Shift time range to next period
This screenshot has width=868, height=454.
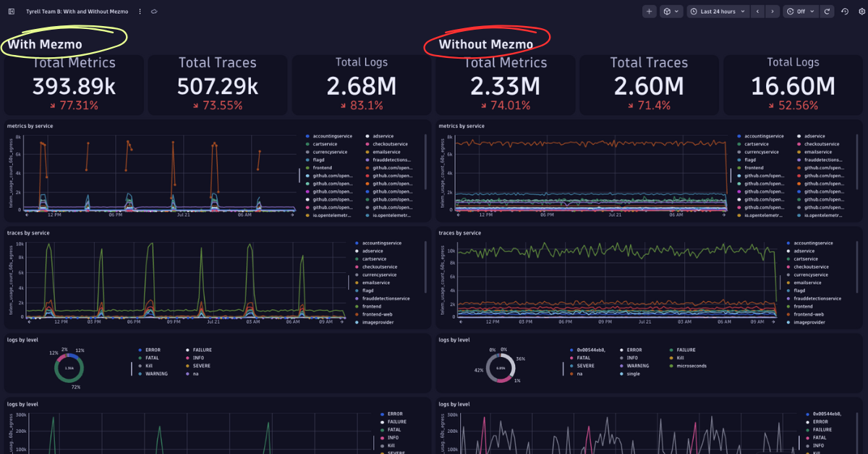(773, 12)
